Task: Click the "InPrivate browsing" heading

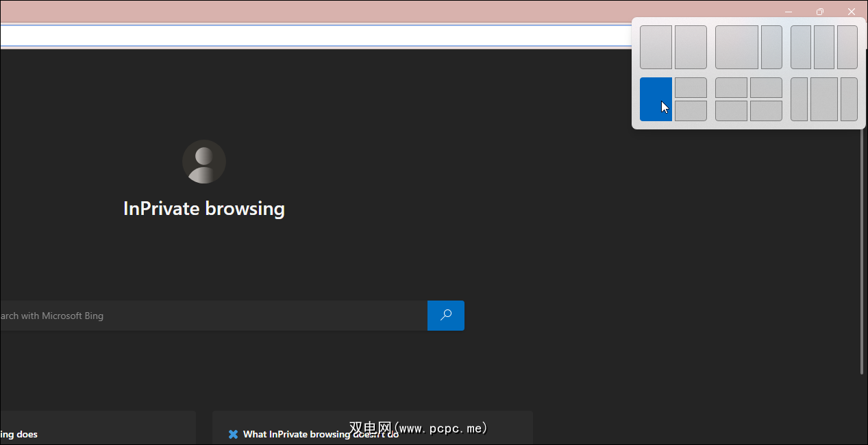Action: (x=204, y=209)
